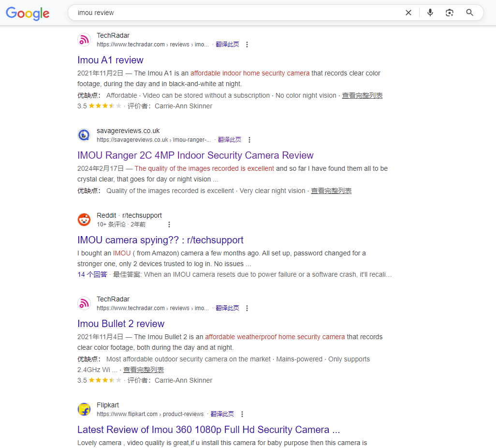Click 查看完整列表 under Imou A1 review
Screen dimensions: 496x448
click(362, 96)
